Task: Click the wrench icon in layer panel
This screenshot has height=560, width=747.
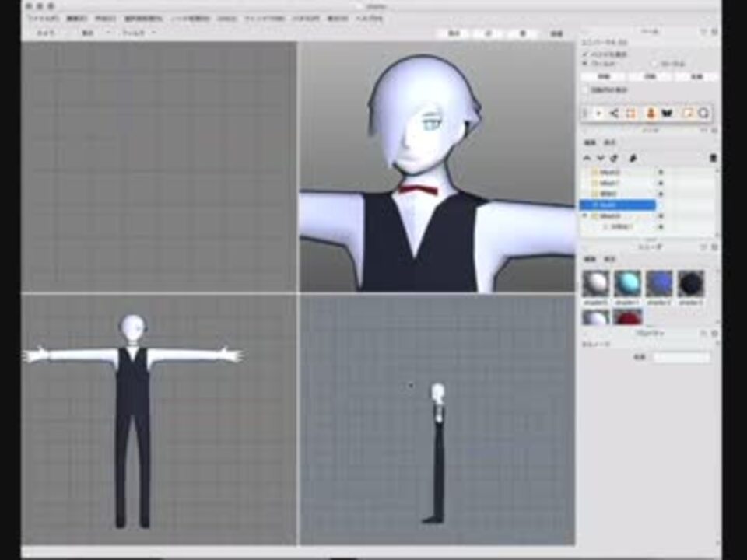Action: 633,158
